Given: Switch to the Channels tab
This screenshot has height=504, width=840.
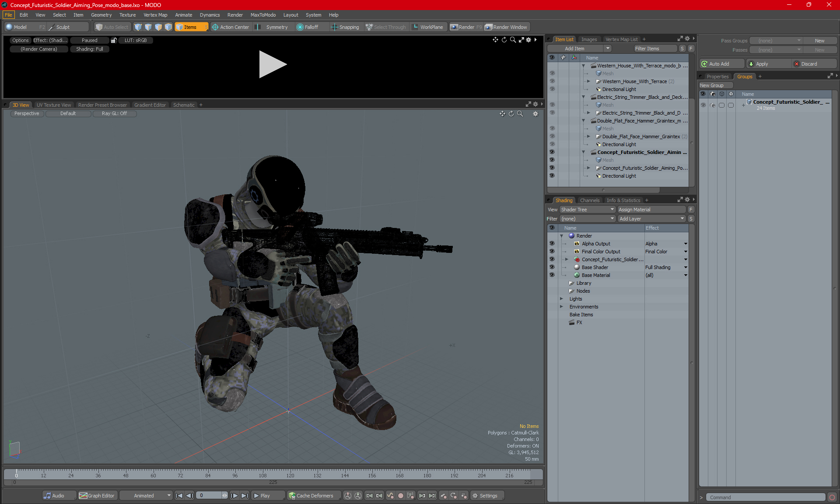Looking at the screenshot, I should (x=590, y=200).
